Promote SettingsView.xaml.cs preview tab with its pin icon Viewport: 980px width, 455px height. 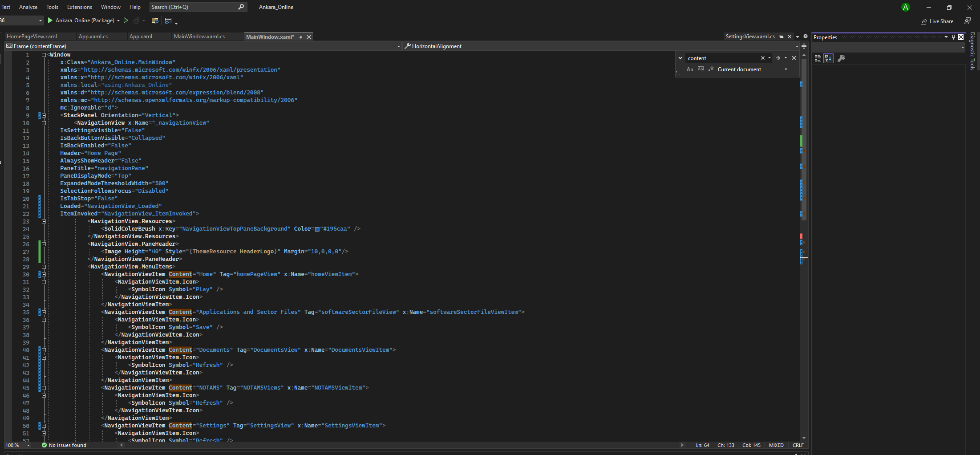point(782,37)
